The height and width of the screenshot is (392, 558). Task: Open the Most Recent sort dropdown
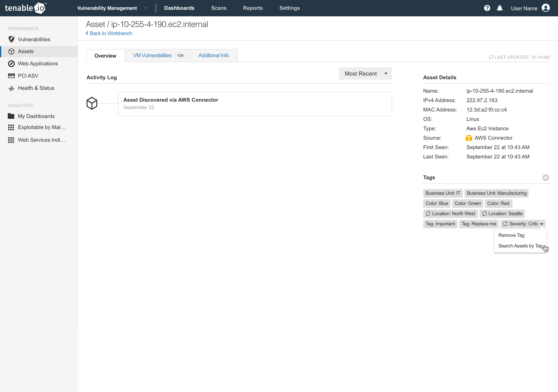(365, 73)
